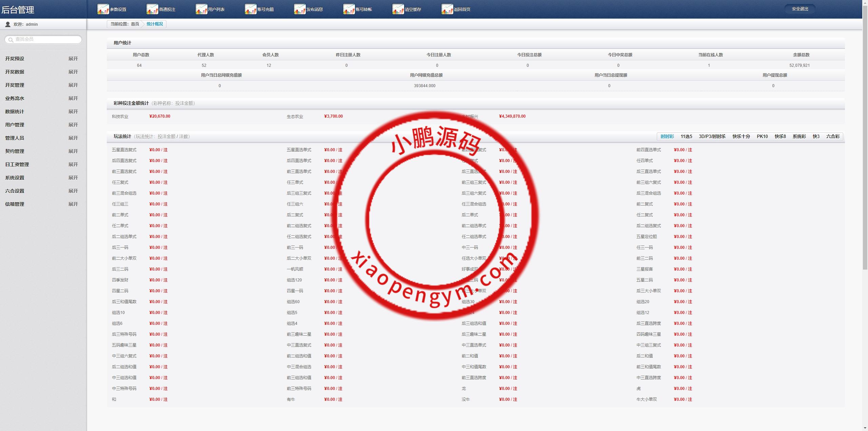Switch to the 11选5 tab
Viewport: 868px width, 431px height.
coord(686,136)
